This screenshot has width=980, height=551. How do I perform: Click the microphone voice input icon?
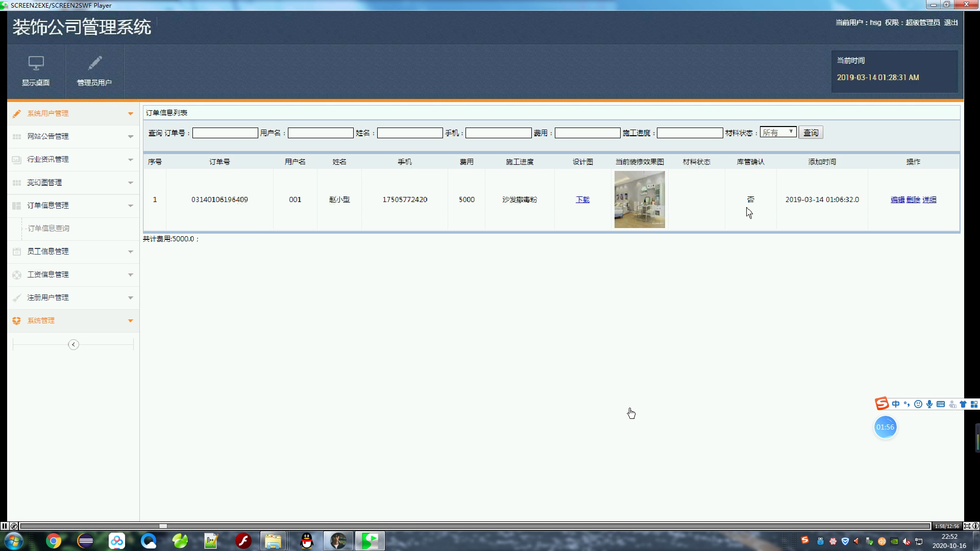[x=929, y=404]
